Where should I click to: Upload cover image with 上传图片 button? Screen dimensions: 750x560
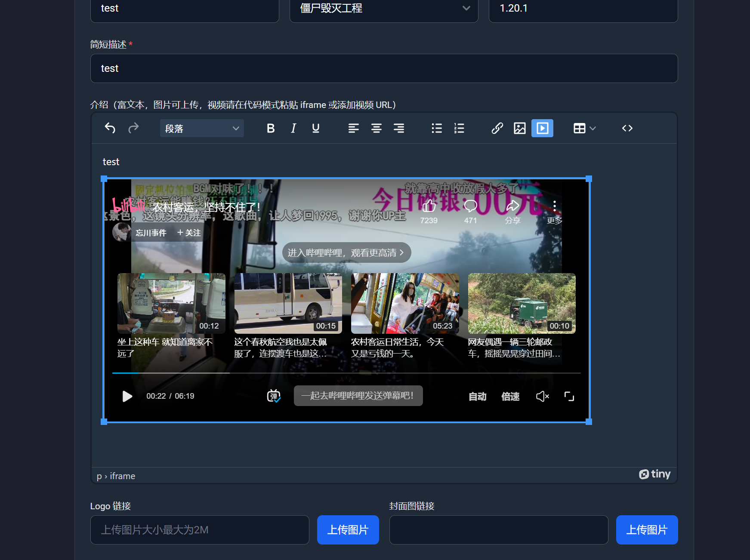pyautogui.click(x=647, y=530)
